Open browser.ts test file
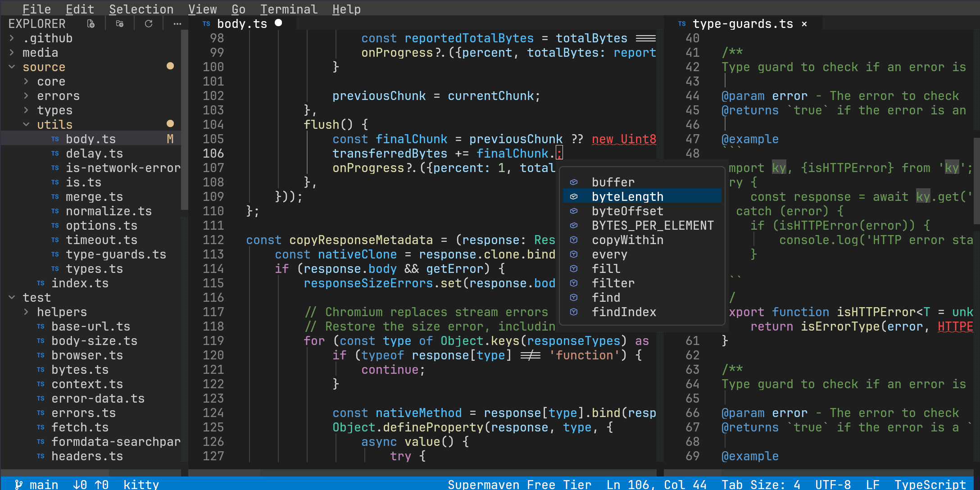Image resolution: width=980 pixels, height=490 pixels. click(91, 355)
